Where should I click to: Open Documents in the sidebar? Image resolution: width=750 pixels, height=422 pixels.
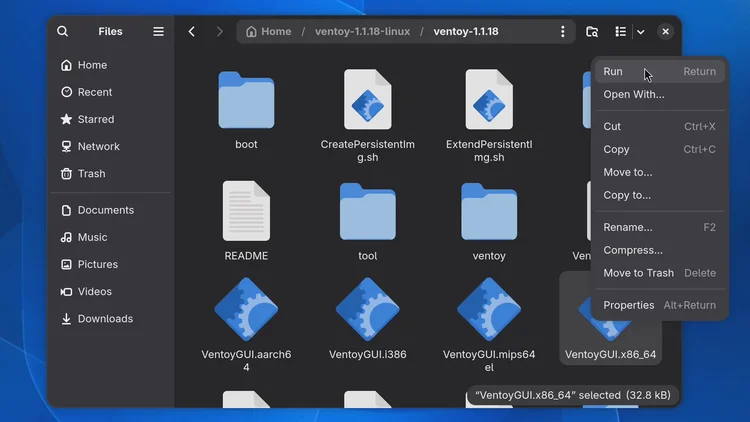[110, 210]
